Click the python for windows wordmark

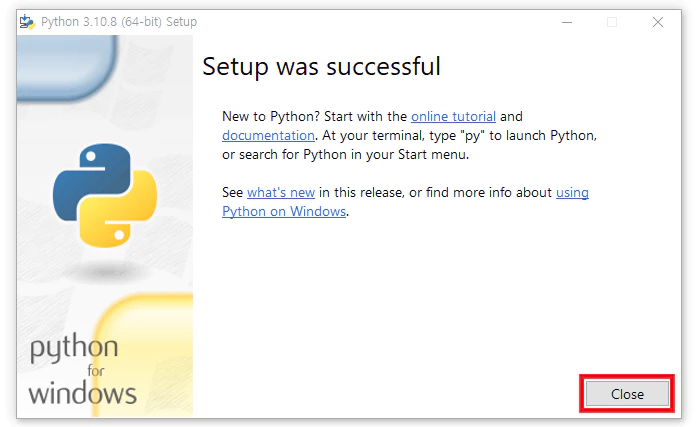(82, 369)
